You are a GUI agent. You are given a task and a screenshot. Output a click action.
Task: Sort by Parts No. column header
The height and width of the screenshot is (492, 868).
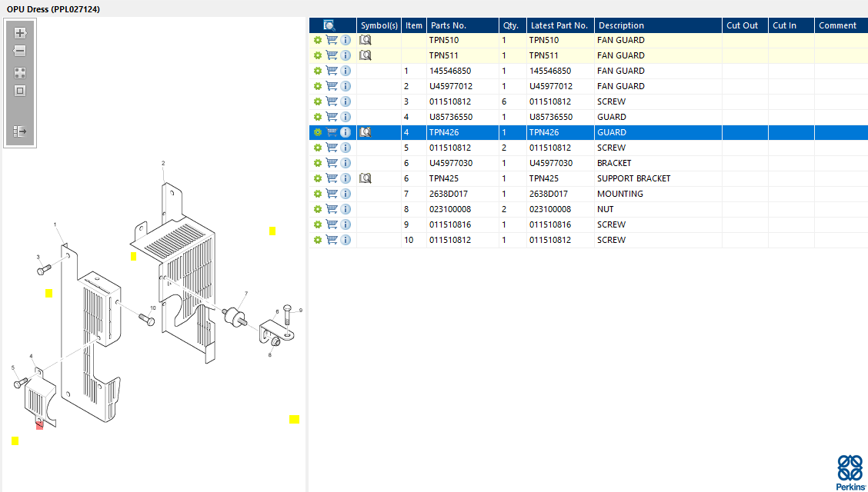pyautogui.click(x=462, y=25)
